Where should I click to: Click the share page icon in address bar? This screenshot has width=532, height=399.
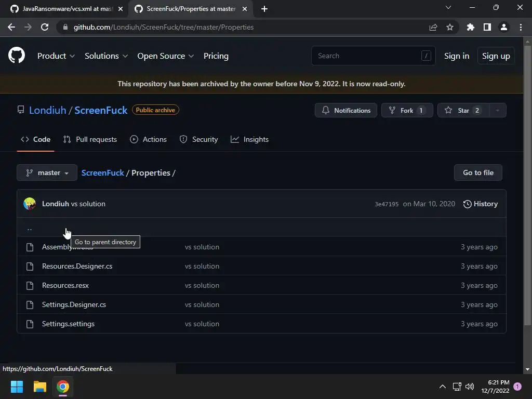tap(433, 27)
